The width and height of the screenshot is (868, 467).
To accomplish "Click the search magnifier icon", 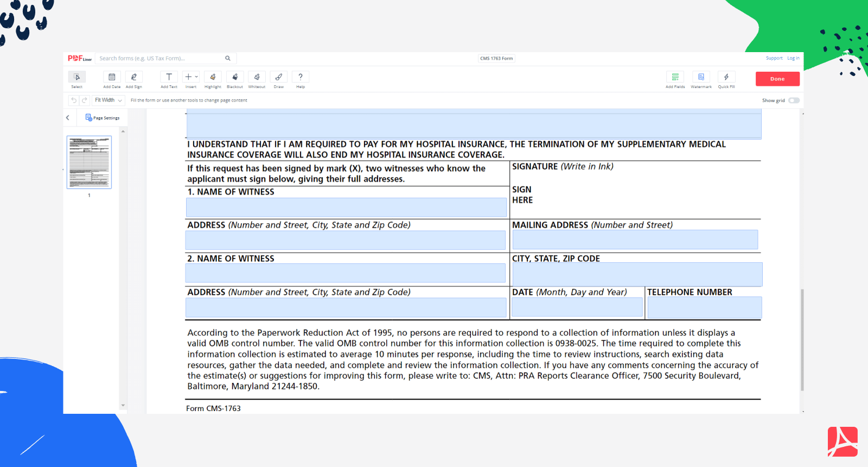I will pyautogui.click(x=228, y=58).
